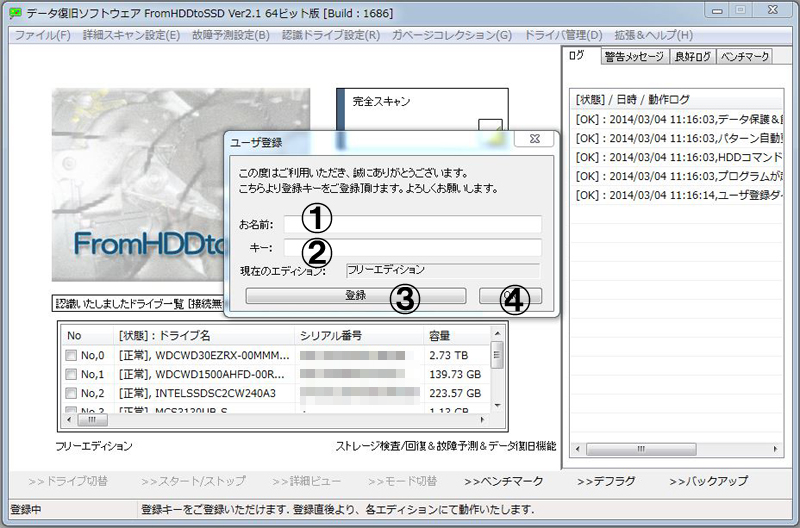The image size is (800, 528).
Task: Maximize the FromHDDtoSSD window
Action: pyautogui.click(x=741, y=10)
